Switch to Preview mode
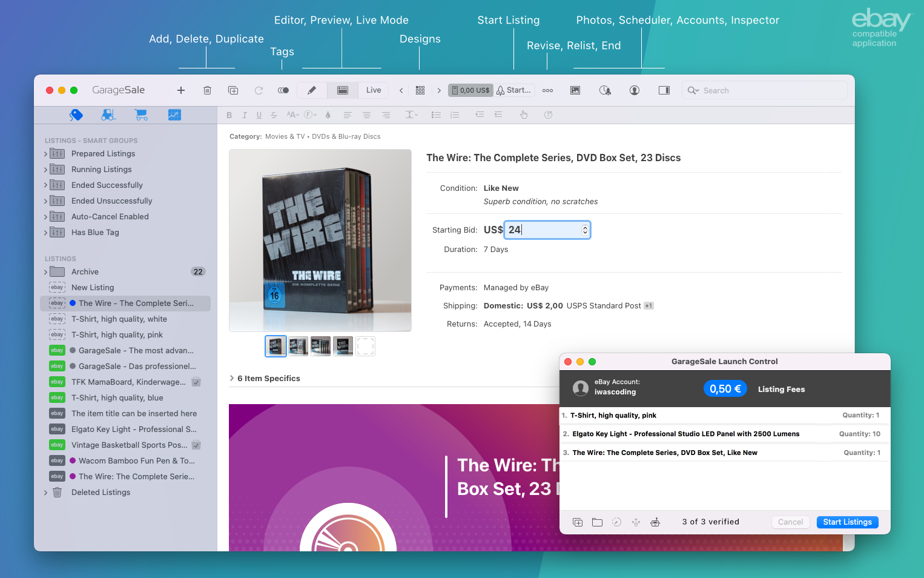 (343, 90)
